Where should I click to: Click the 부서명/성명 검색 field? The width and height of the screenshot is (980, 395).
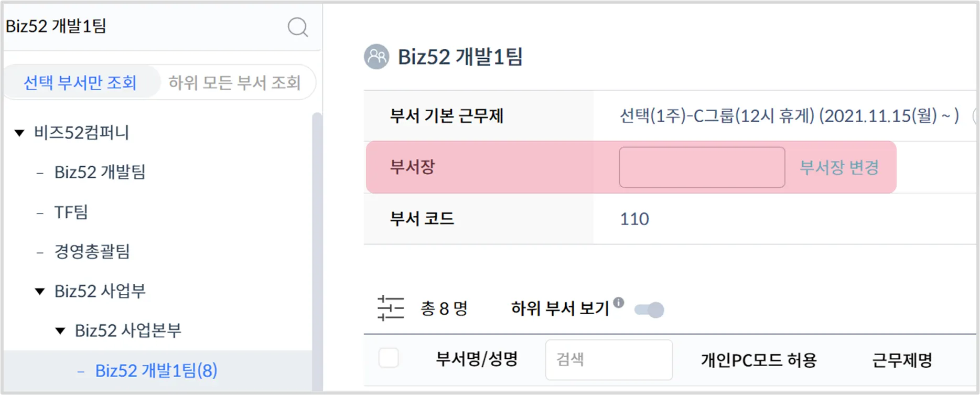[x=609, y=359]
